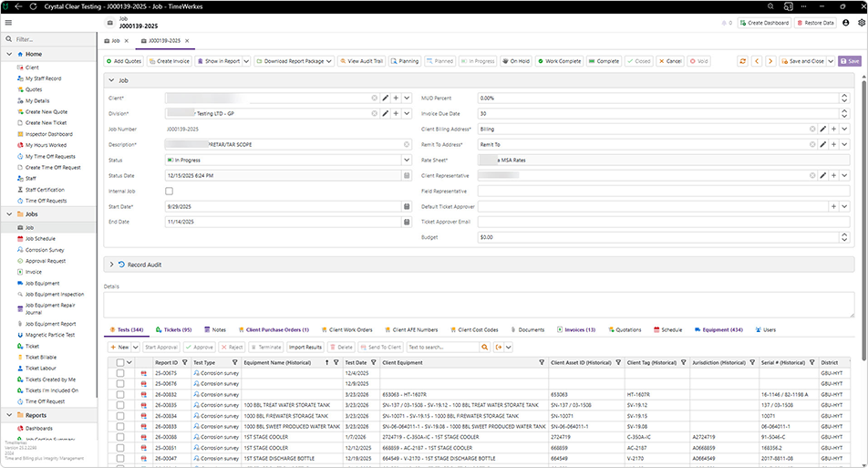Collapse the Jobs tree group

[x=9, y=213]
